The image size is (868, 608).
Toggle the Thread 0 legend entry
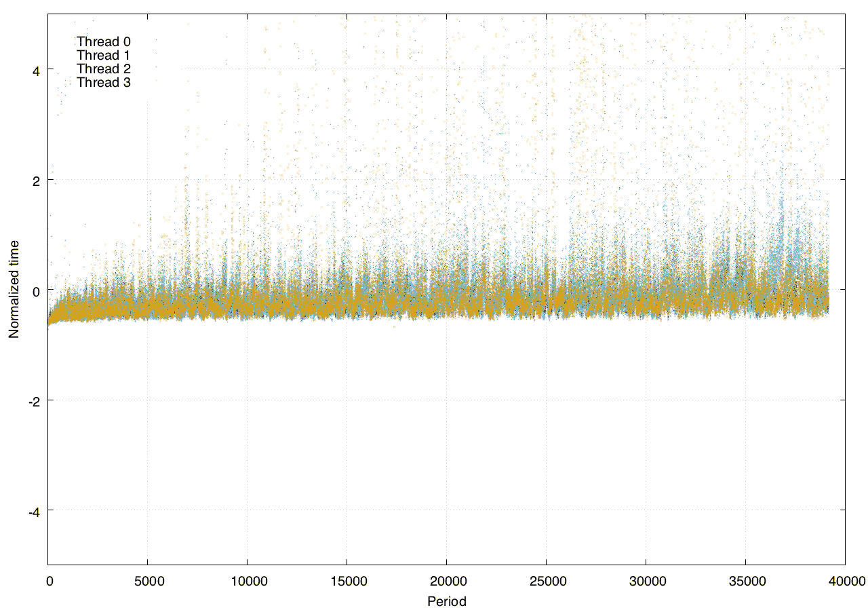point(103,41)
